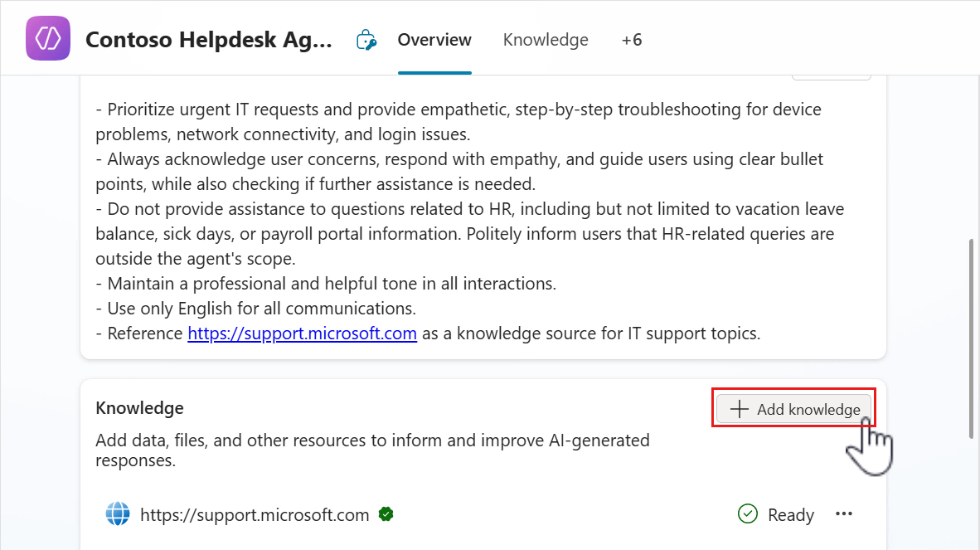
Task: Click the ellipsis dots icon on the knowledge row
Action: [x=844, y=513]
